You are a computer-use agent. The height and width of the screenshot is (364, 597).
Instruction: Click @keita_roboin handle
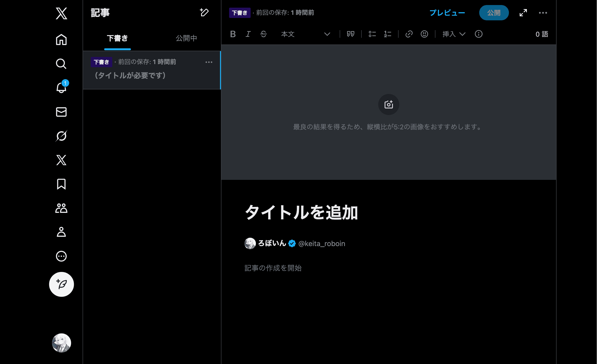[321, 243]
